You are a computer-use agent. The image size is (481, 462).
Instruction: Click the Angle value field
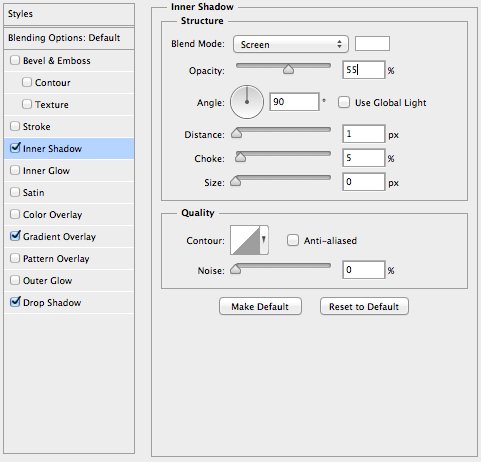pos(294,102)
